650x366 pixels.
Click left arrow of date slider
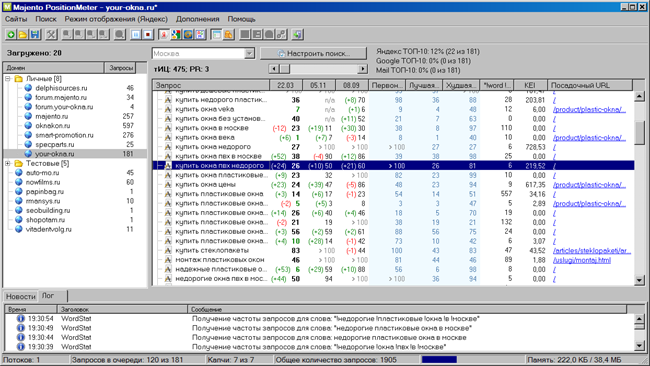click(274, 69)
